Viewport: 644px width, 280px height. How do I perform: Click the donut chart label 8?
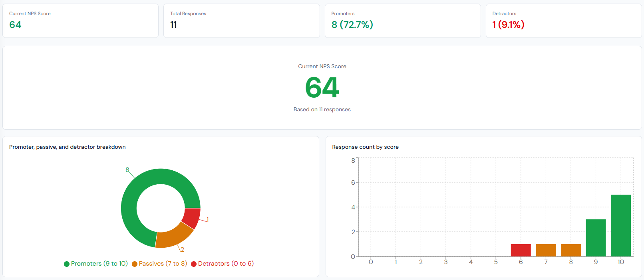pyautogui.click(x=127, y=170)
